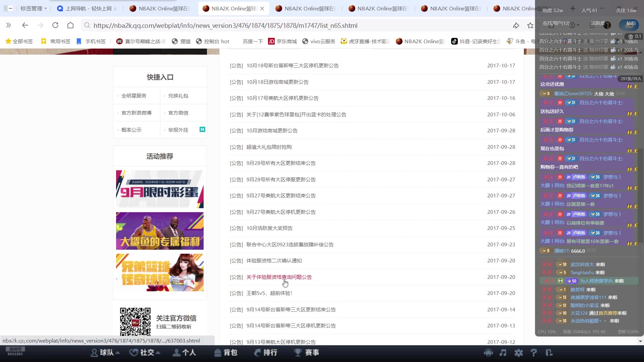Screen dimensions: 644x362
Task: Open settings via the gear icon in bottom toolbar
Action: coord(519,353)
